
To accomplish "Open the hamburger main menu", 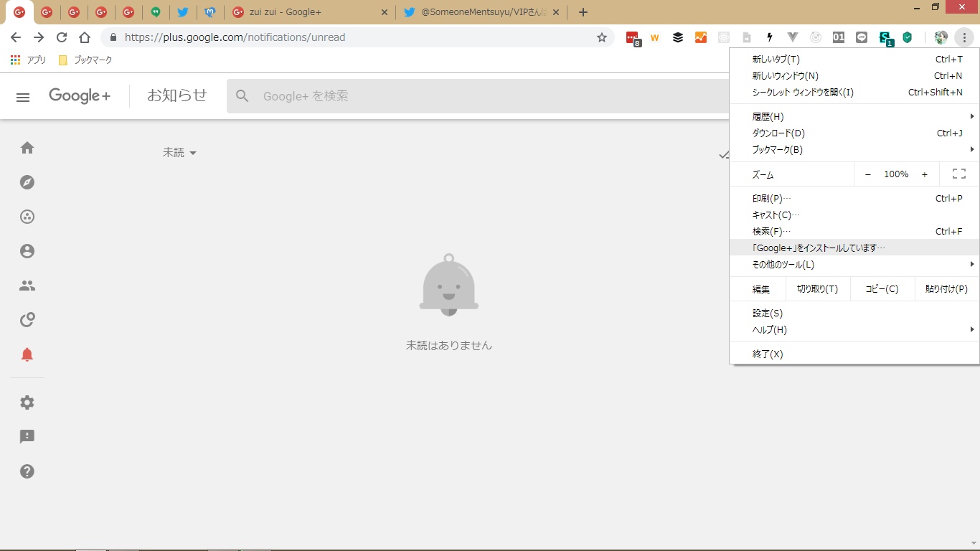I will coord(23,97).
